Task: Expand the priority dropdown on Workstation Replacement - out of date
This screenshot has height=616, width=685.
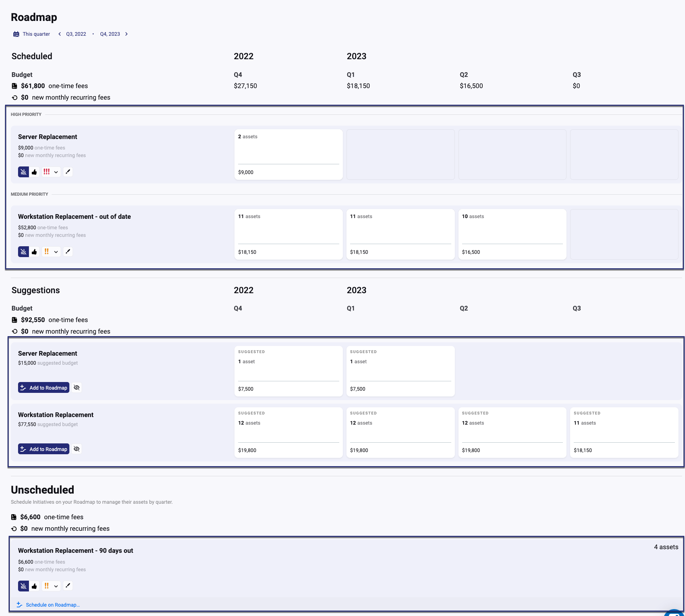Action: (x=56, y=252)
